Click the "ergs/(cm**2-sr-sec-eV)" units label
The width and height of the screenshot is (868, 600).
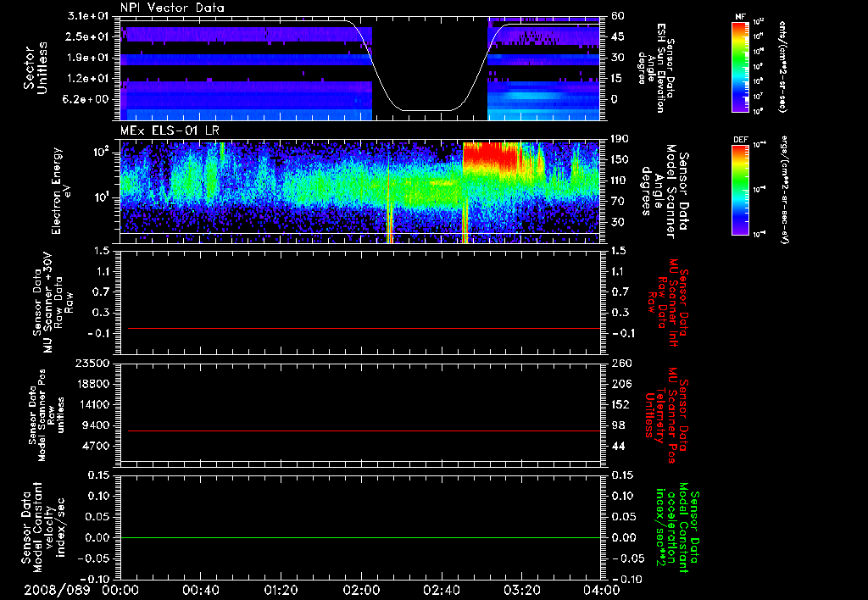coord(784,190)
